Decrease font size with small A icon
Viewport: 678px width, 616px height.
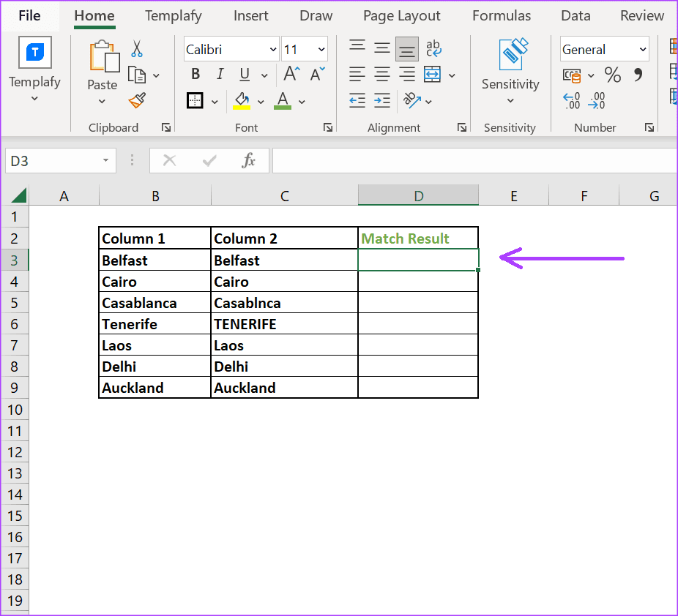(x=317, y=74)
